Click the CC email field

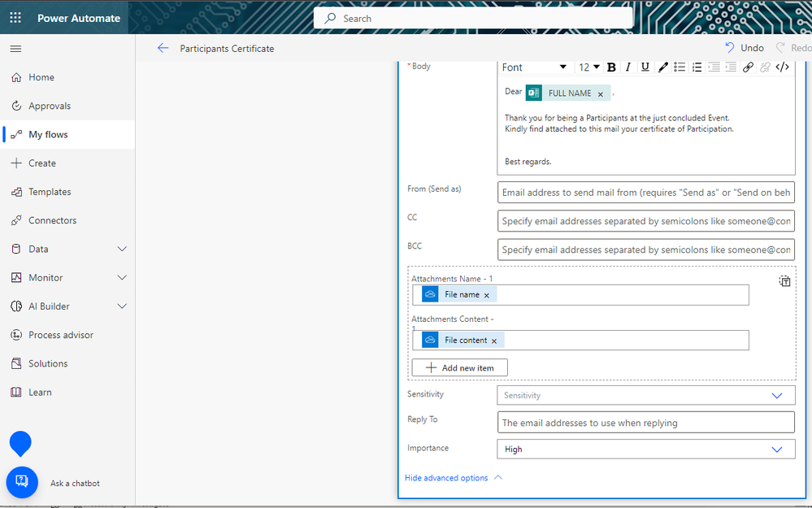645,221
